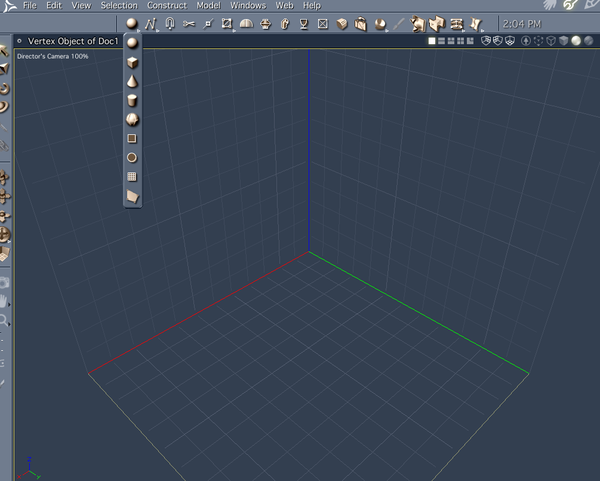The height and width of the screenshot is (481, 600).
Task: Switch to four-pane view layout
Action: [461, 41]
